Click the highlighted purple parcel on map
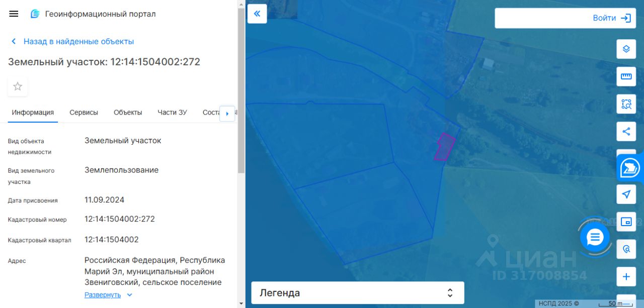Screen dimensions: 644x308 (444, 147)
